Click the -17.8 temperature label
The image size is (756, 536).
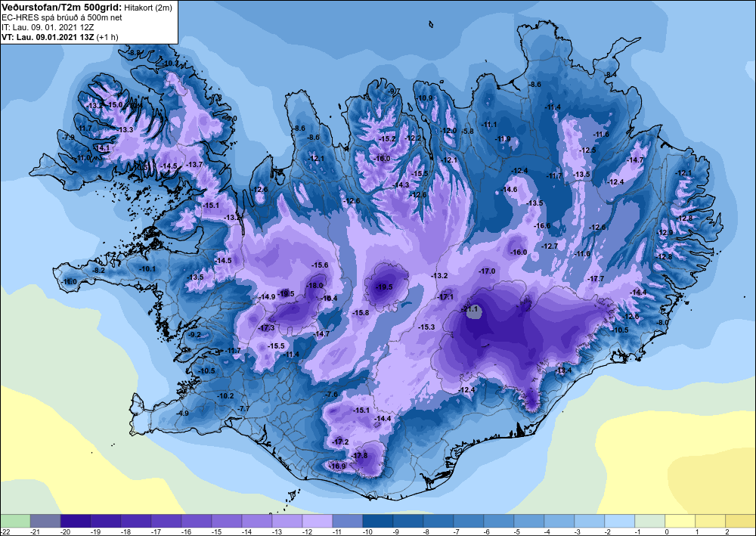(x=360, y=456)
